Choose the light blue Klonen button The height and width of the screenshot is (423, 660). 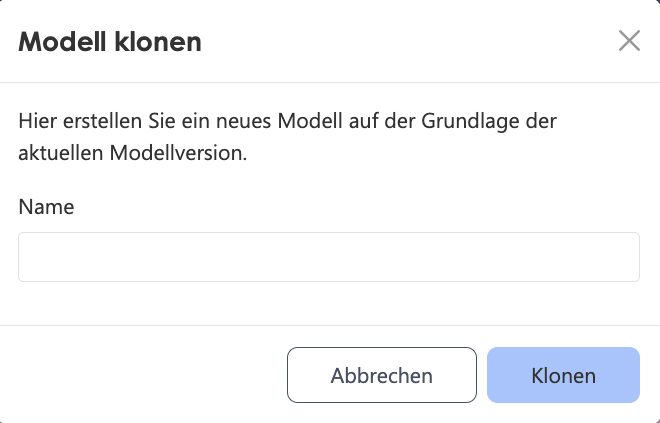563,375
